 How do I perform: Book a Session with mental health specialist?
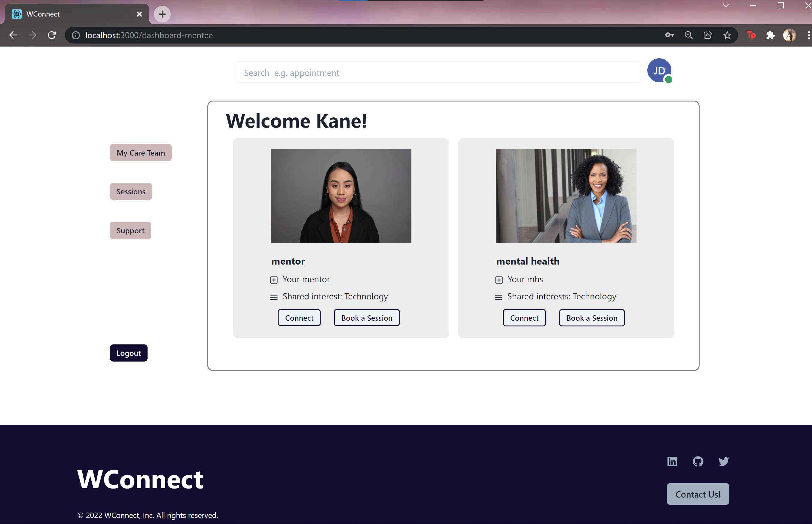coord(591,318)
